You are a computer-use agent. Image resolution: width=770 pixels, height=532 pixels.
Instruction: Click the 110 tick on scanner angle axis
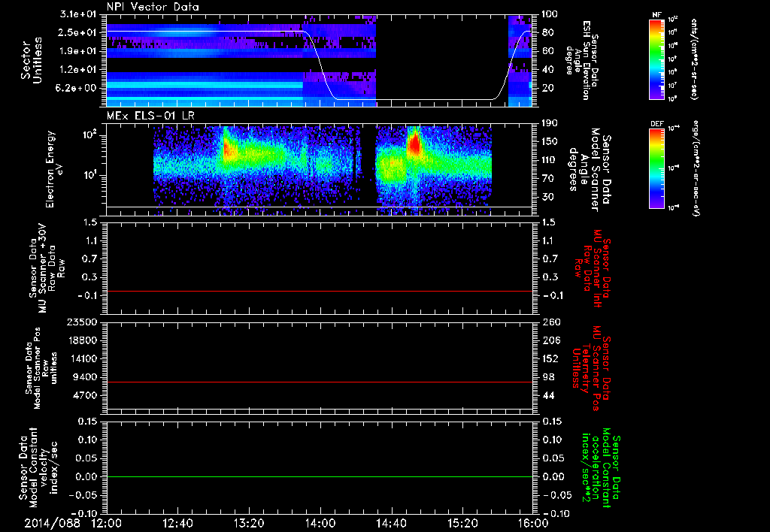(550, 160)
